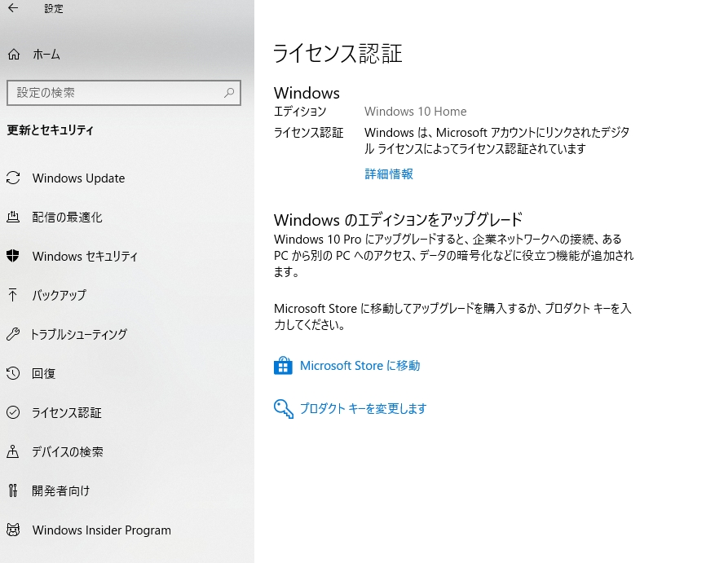Open the 詳細情報 link

tap(389, 174)
